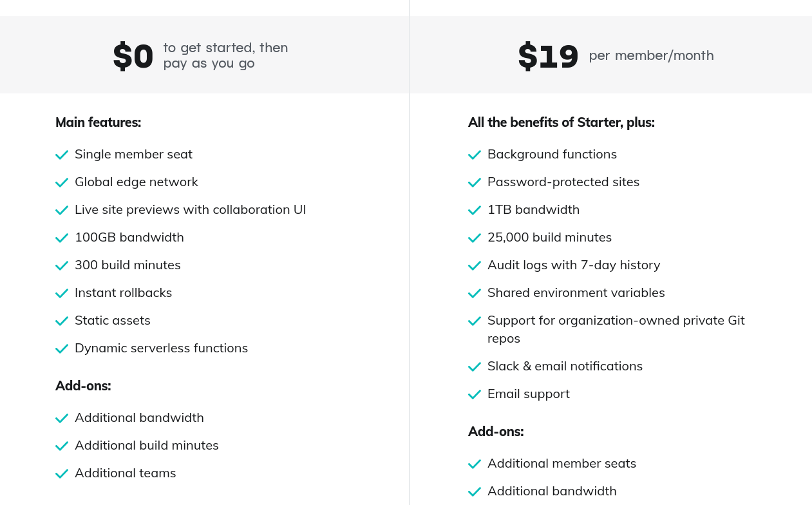Click the check icon next to Additional teams

point(62,474)
